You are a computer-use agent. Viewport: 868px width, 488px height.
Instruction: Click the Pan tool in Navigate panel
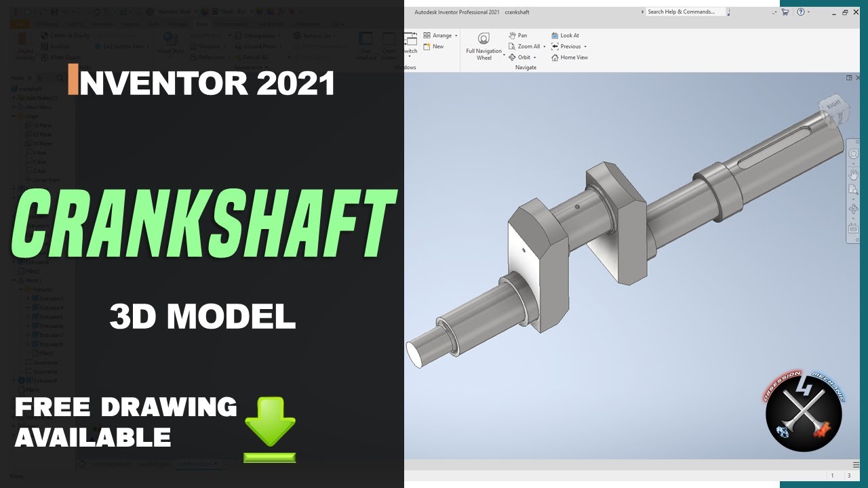(x=518, y=35)
